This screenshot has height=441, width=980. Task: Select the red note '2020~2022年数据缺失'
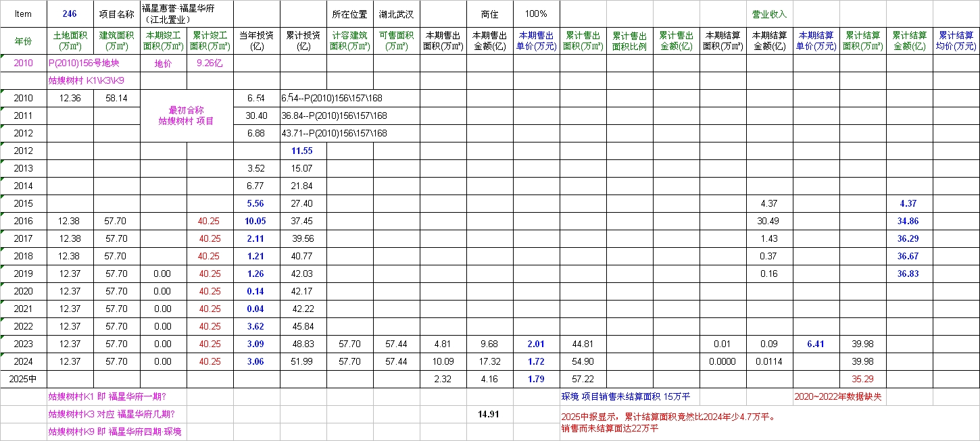click(x=839, y=397)
